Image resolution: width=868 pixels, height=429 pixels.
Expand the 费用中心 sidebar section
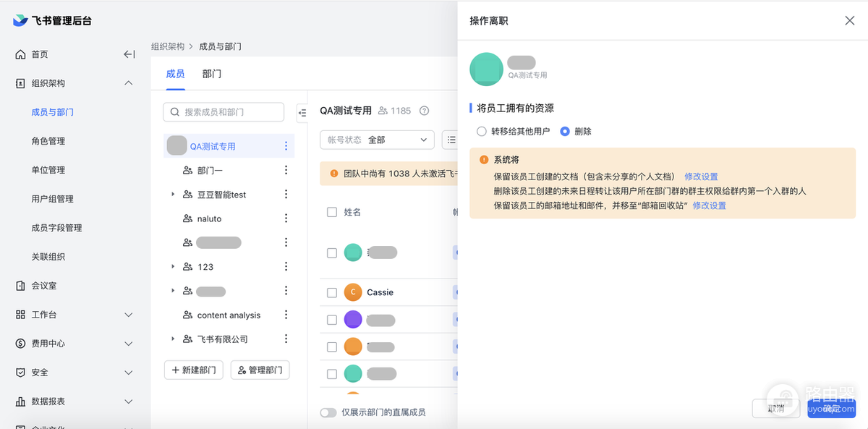[x=129, y=344]
